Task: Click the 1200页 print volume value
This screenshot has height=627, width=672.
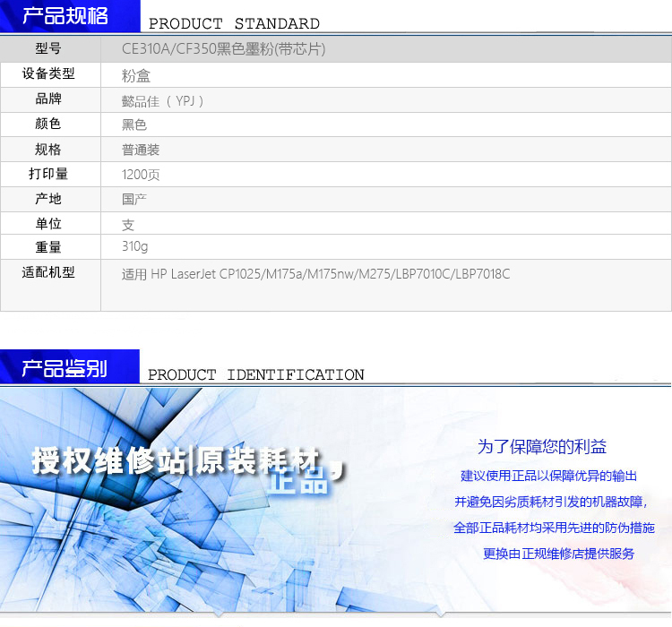Action: click(141, 175)
